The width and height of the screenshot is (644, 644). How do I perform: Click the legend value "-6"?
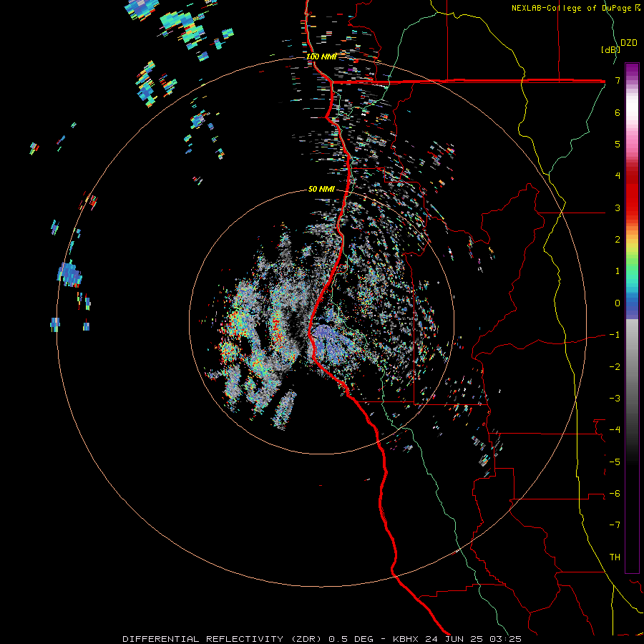click(615, 494)
